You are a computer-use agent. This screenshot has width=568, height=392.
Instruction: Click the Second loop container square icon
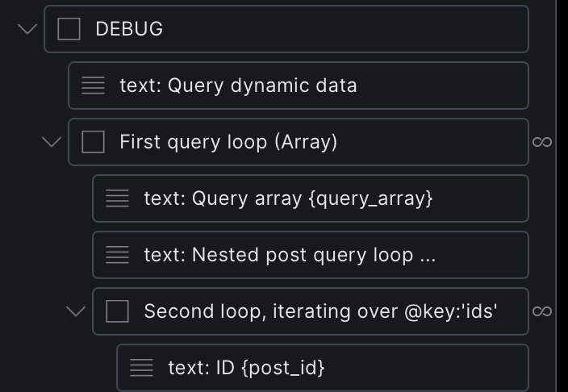tap(118, 311)
